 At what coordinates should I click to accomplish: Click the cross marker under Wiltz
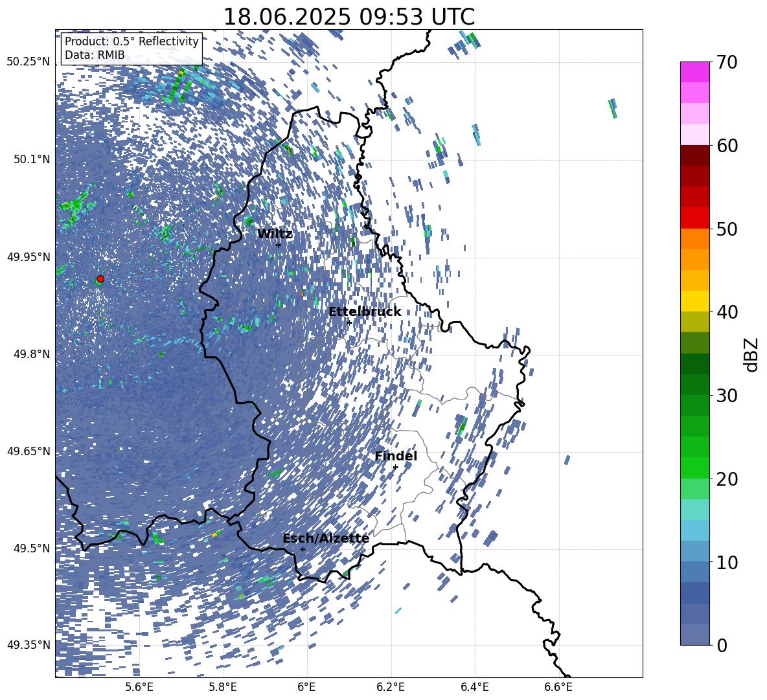click(278, 245)
